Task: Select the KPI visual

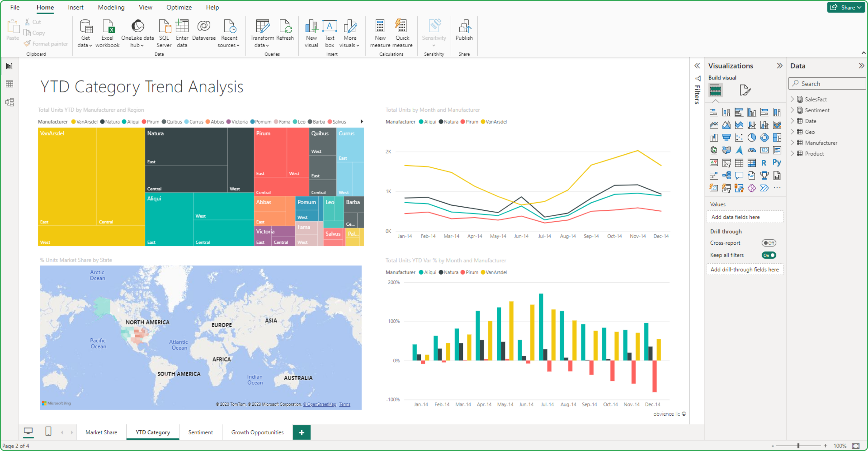Action: (x=713, y=163)
